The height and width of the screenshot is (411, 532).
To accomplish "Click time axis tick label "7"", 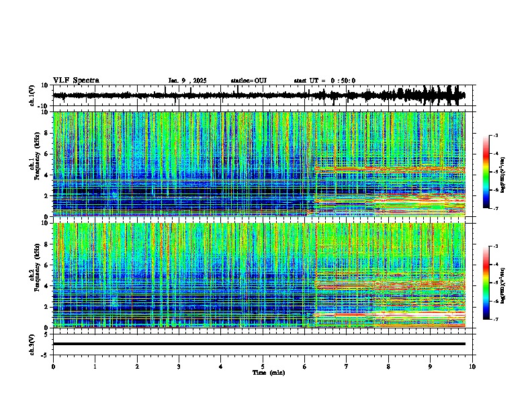I will tap(347, 367).
